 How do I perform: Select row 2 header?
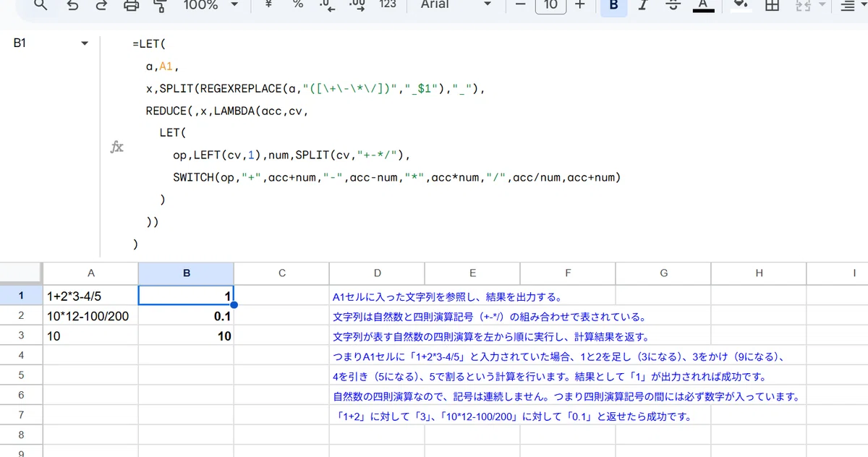(x=22, y=316)
